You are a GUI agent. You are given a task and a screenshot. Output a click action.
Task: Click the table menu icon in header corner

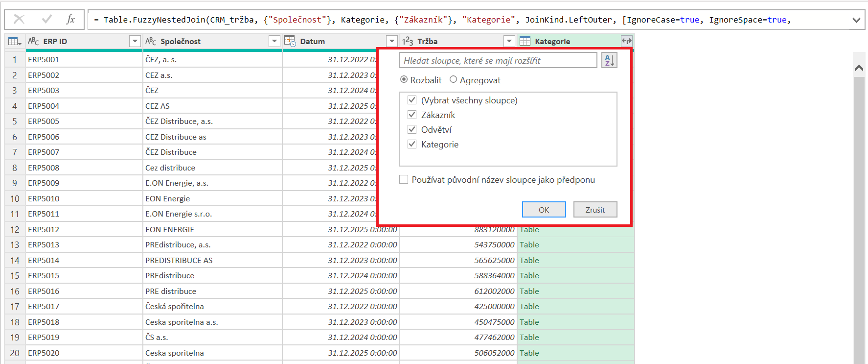[15, 42]
